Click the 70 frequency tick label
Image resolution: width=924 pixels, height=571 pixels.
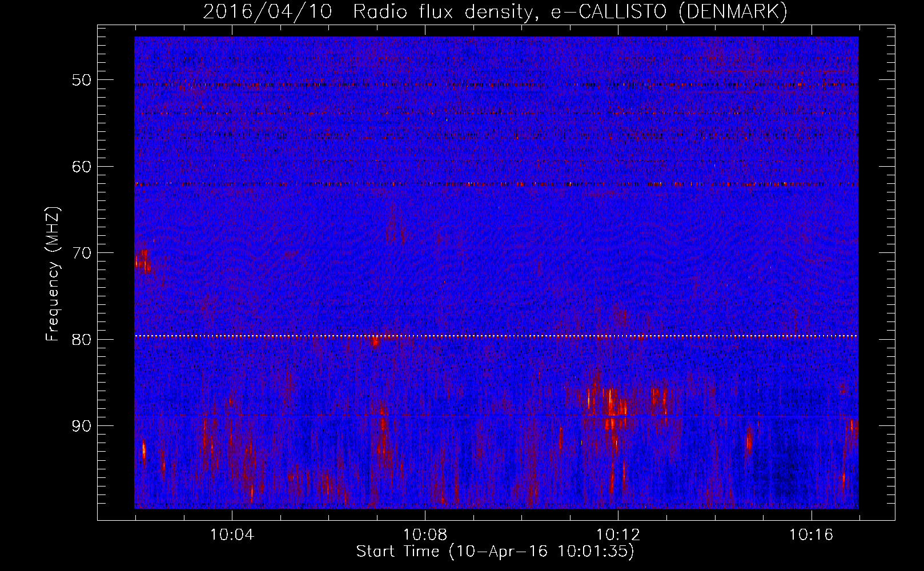click(x=81, y=253)
